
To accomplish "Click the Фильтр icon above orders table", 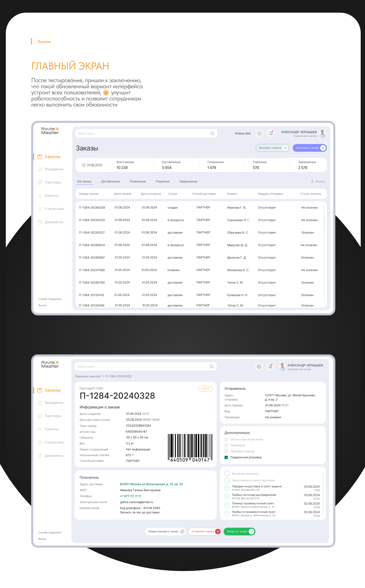I will coord(312,181).
